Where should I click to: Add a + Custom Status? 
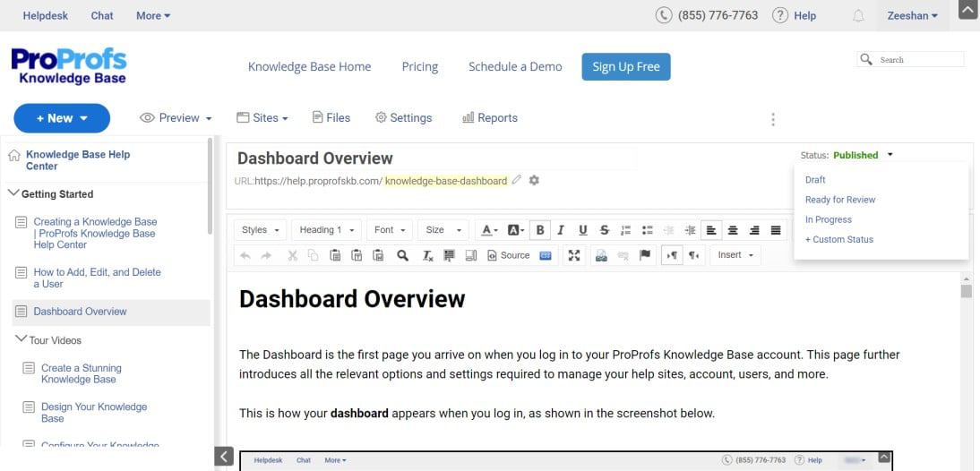click(x=838, y=240)
